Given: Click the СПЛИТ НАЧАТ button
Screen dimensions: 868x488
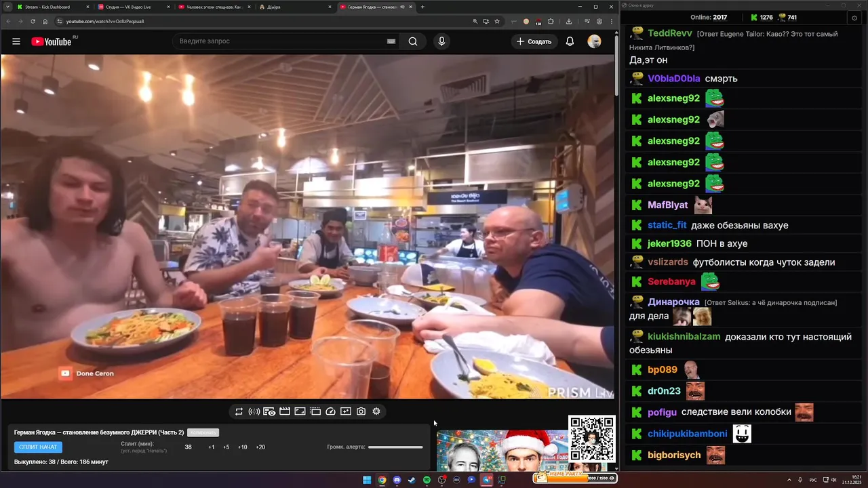Looking at the screenshot, I should (38, 447).
